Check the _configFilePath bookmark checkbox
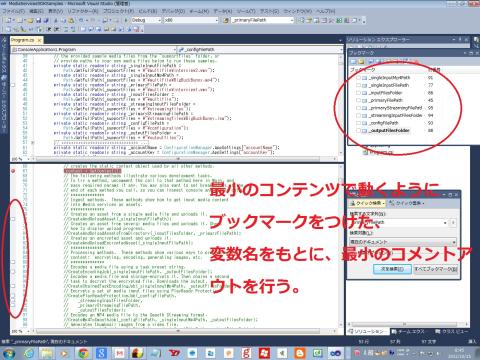Image resolution: width=480 pixels, height=360 pixels. click(358, 123)
